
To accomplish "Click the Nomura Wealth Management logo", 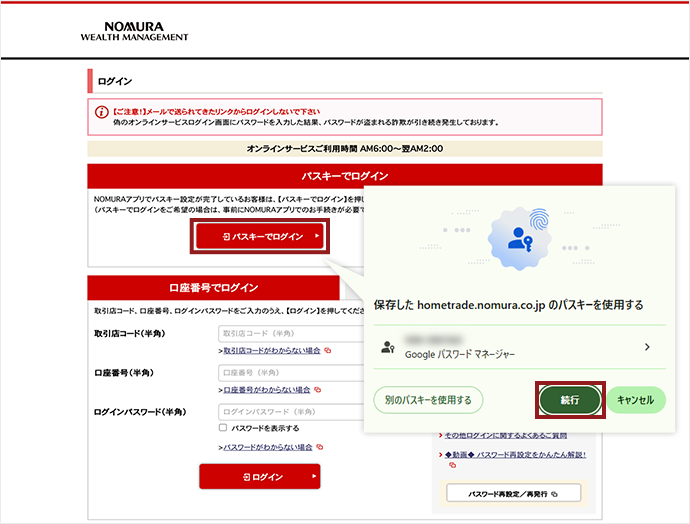I will tap(134, 31).
